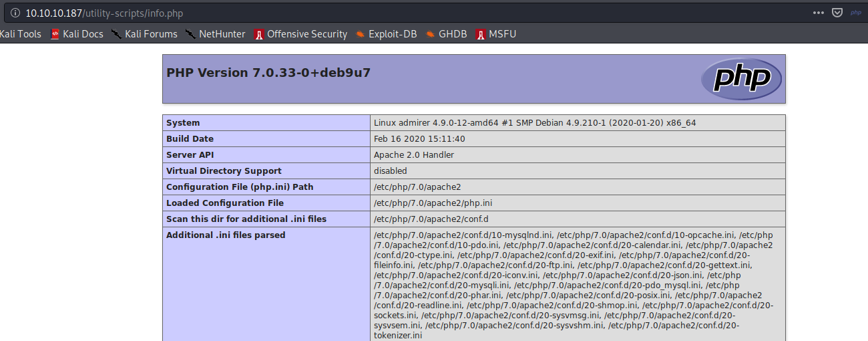
Task: Open the Exploit-DB bookmark
Action: click(386, 34)
